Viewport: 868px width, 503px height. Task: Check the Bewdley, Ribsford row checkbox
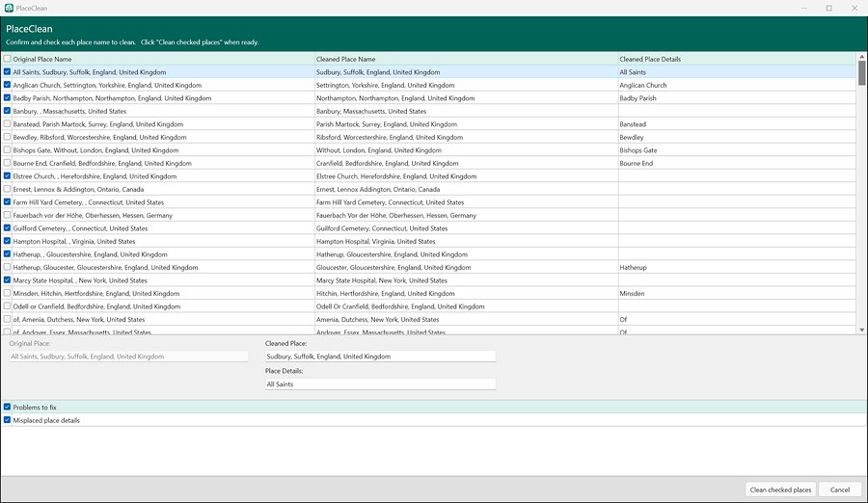7,137
